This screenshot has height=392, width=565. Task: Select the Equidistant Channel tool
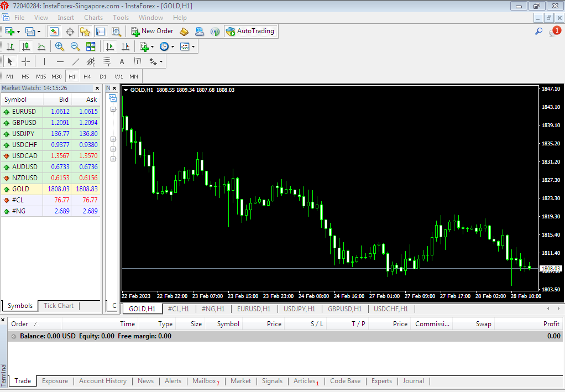click(x=91, y=61)
